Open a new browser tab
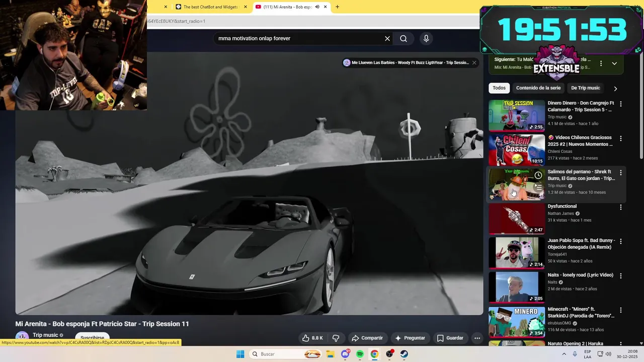 pos(337,7)
